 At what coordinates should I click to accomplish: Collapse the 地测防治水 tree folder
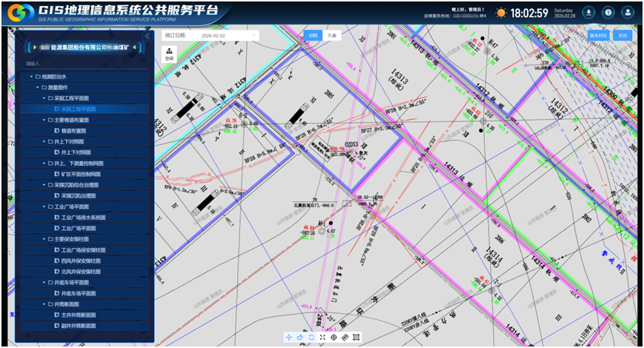(31, 76)
